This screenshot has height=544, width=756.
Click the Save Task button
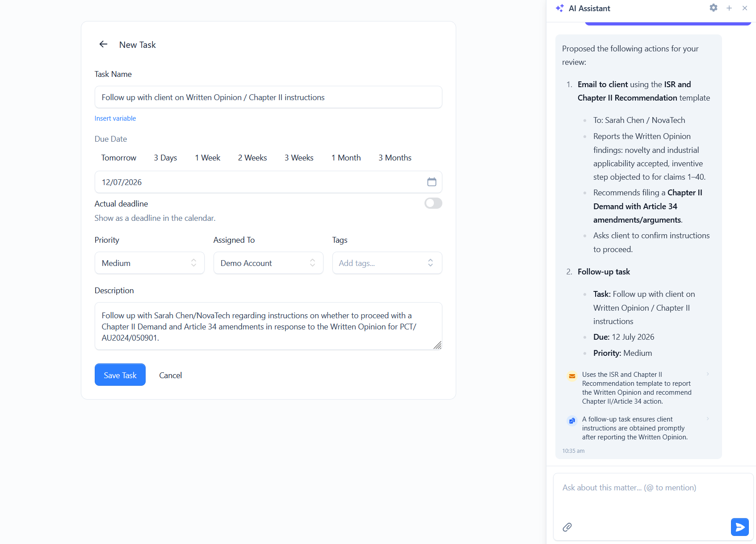tap(120, 375)
